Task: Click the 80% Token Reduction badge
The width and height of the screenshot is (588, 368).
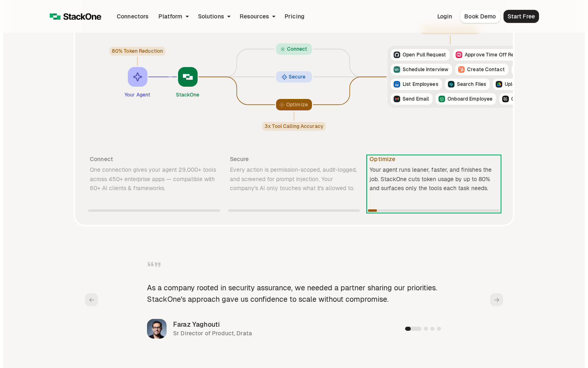Action: pyautogui.click(x=137, y=51)
